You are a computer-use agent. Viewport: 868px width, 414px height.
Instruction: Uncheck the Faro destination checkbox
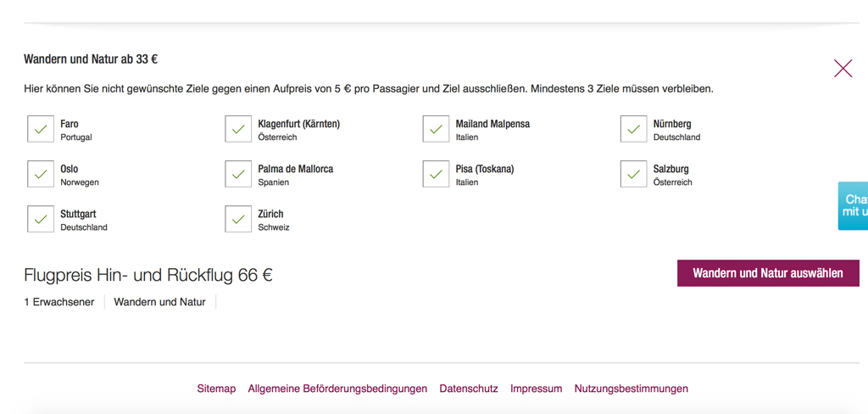click(x=41, y=129)
